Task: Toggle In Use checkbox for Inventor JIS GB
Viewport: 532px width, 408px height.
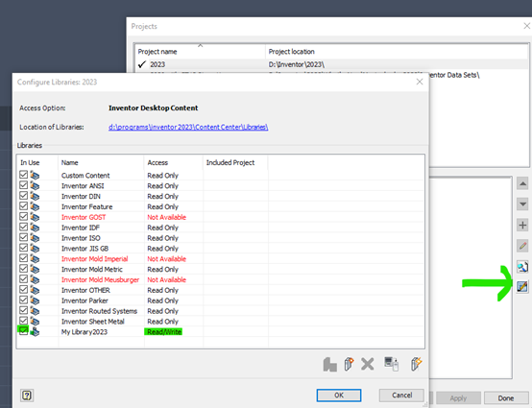Action: pyautogui.click(x=23, y=248)
